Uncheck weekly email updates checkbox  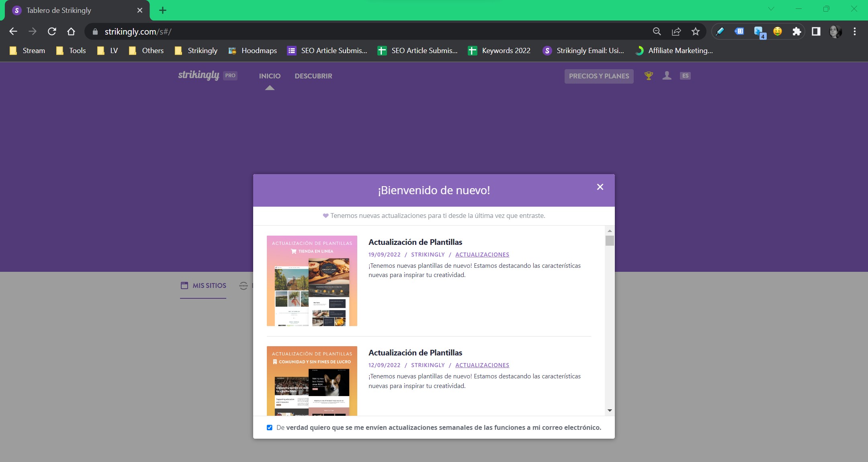click(x=270, y=427)
